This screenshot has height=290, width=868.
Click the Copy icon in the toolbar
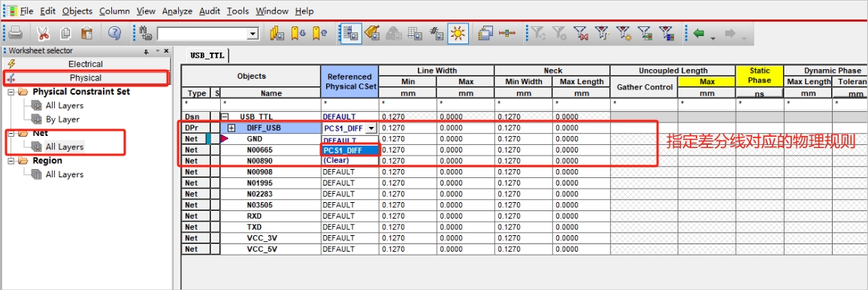(65, 33)
